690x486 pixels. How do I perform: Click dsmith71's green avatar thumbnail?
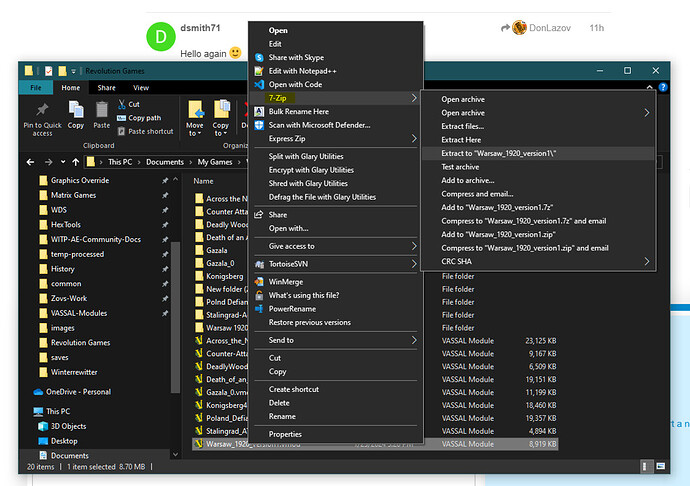(161, 37)
